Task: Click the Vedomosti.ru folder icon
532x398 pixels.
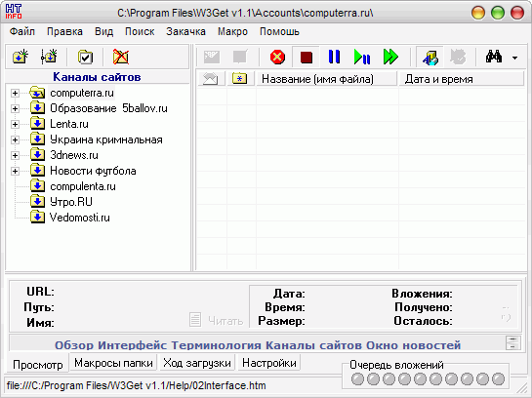Action: click(37, 217)
